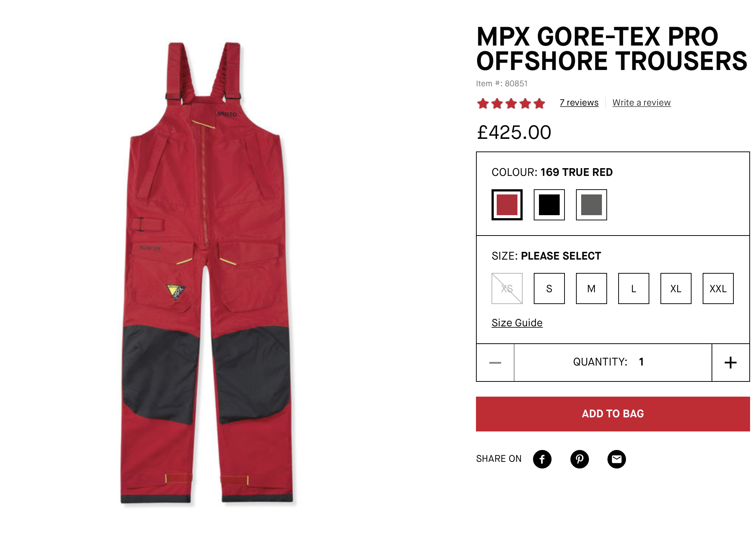The height and width of the screenshot is (537, 756).
Task: Select size L
Action: coord(634,288)
